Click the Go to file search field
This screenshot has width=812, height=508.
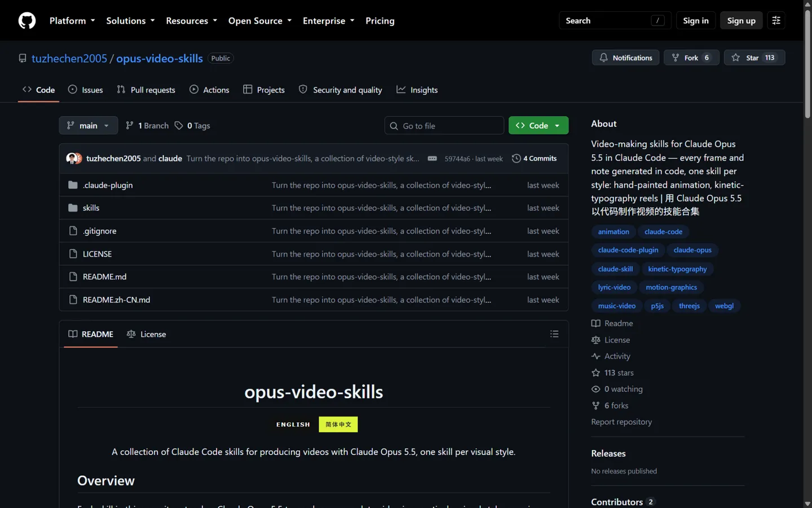coord(444,126)
